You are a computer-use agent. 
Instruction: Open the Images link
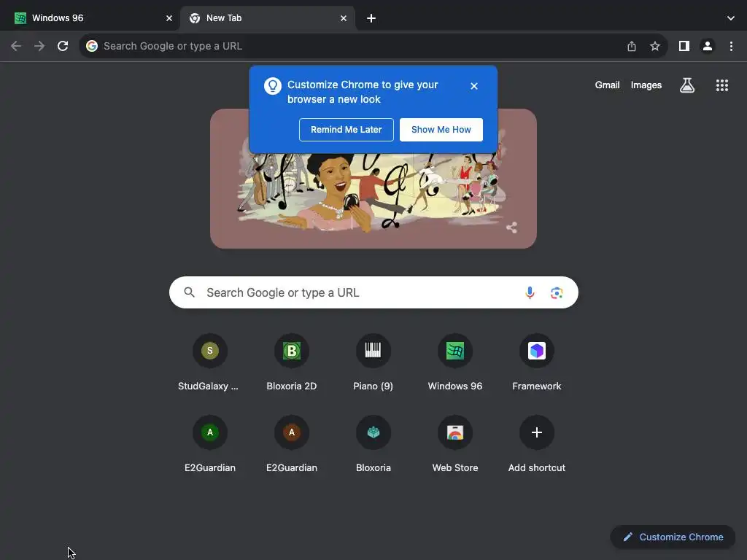(646, 85)
